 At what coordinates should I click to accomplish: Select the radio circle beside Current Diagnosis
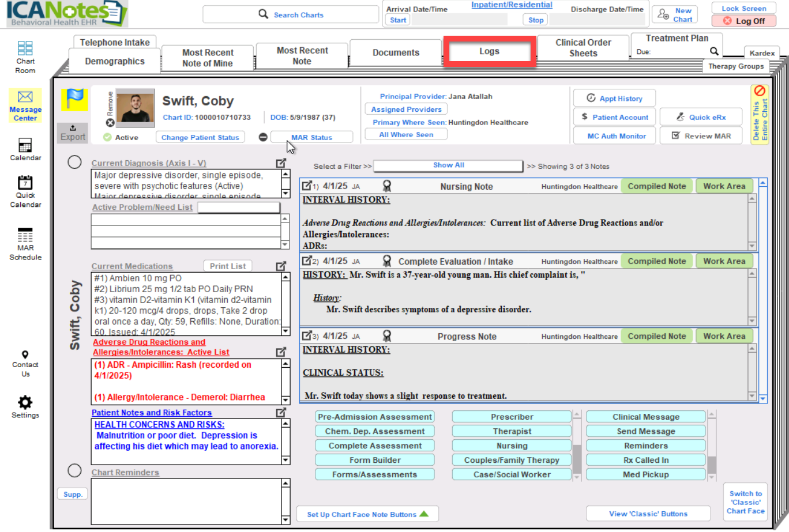(x=74, y=162)
